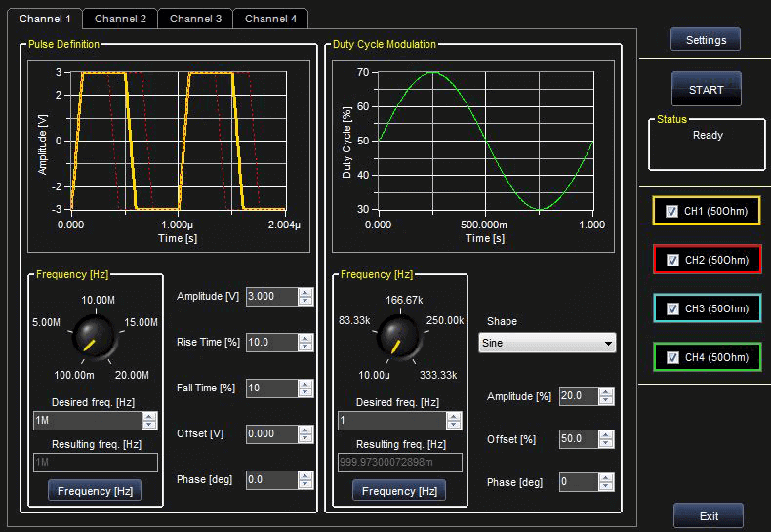Click the Exit button
Screen dimensions: 771x532
pyautogui.click(x=709, y=516)
